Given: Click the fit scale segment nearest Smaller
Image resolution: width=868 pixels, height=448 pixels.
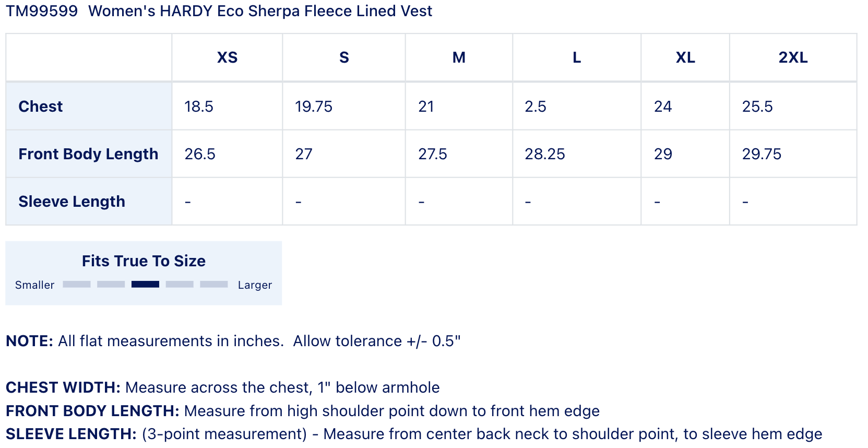Looking at the screenshot, I should (77, 284).
